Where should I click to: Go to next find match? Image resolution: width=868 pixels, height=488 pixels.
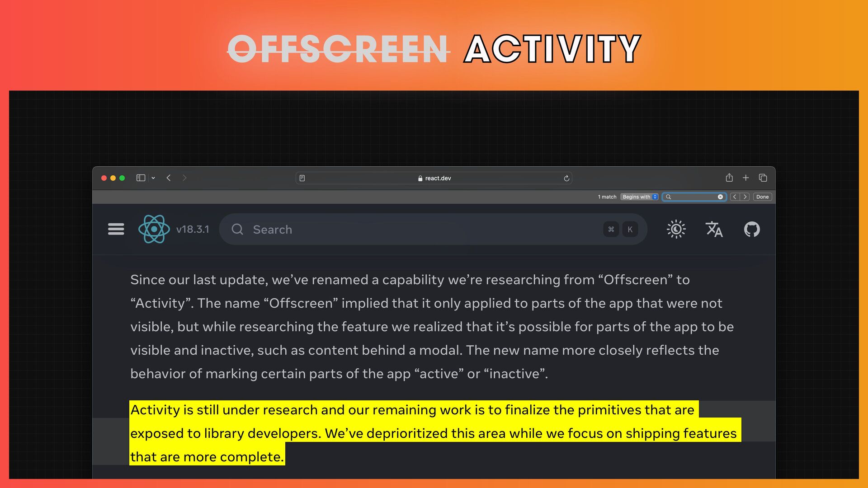745,197
